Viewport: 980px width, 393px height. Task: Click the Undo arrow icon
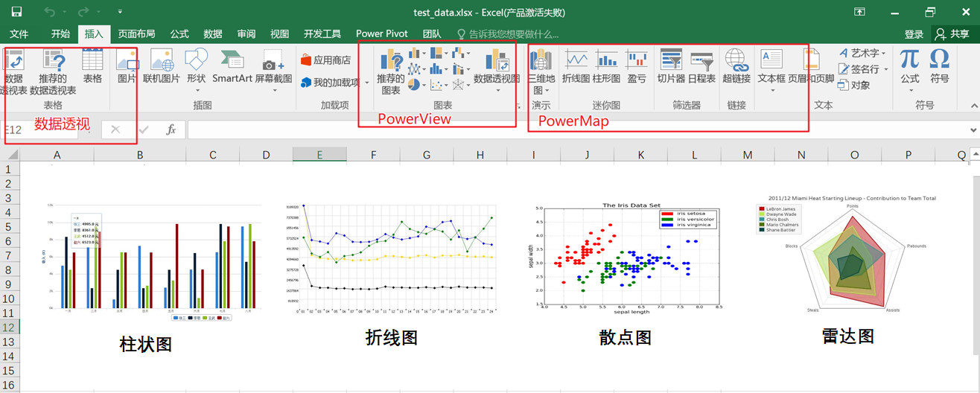(50, 12)
